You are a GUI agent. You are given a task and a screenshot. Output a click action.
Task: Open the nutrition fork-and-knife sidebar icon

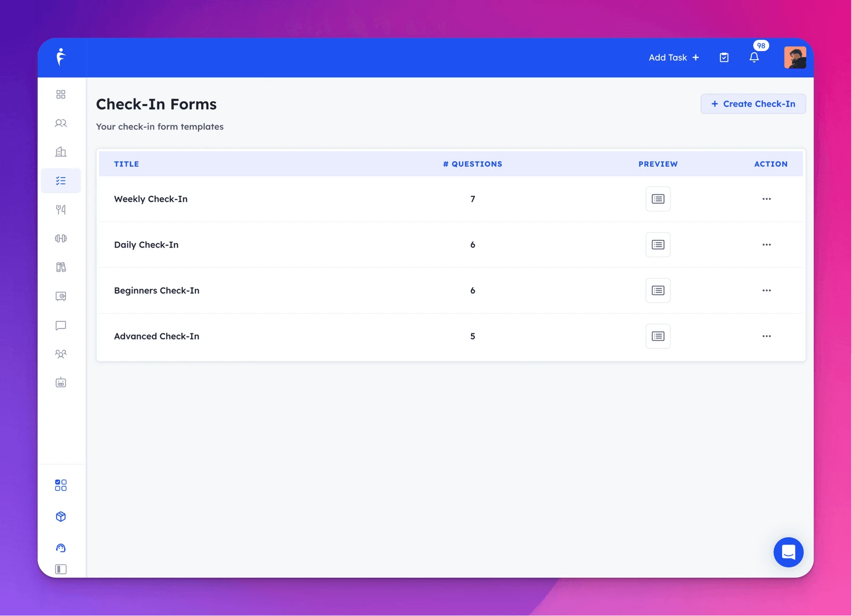click(x=61, y=209)
